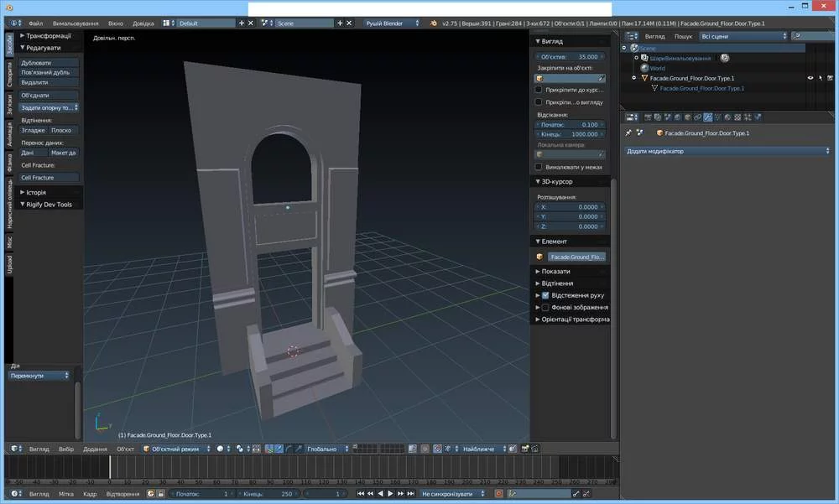Click the 'Дублювати' button
The image size is (839, 504).
click(48, 63)
